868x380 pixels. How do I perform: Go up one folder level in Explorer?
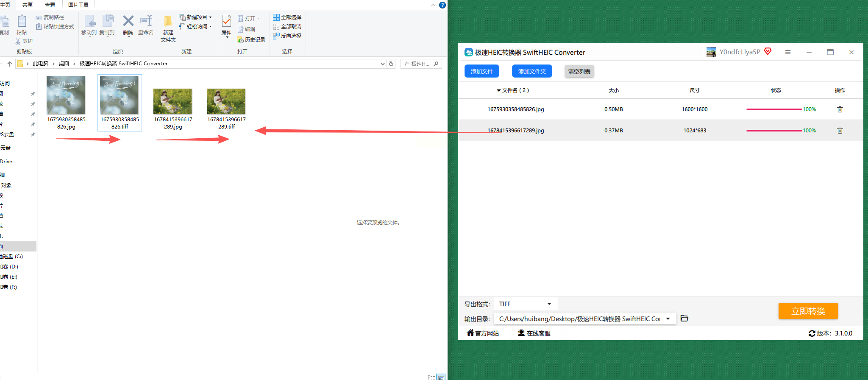(x=10, y=64)
